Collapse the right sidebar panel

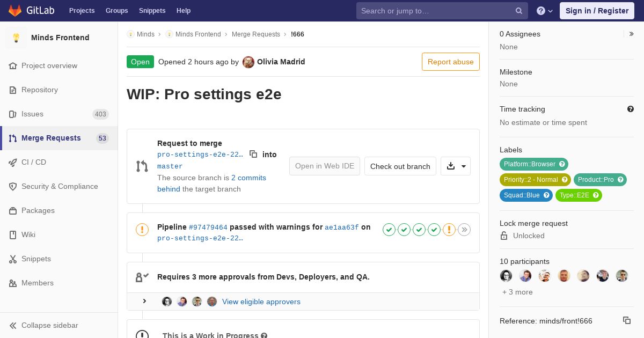coord(631,34)
